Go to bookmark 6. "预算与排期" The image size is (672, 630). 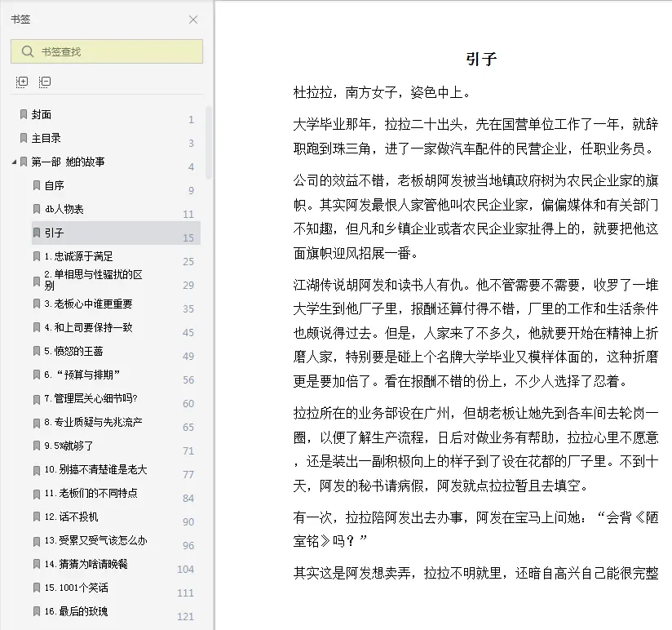pos(82,375)
